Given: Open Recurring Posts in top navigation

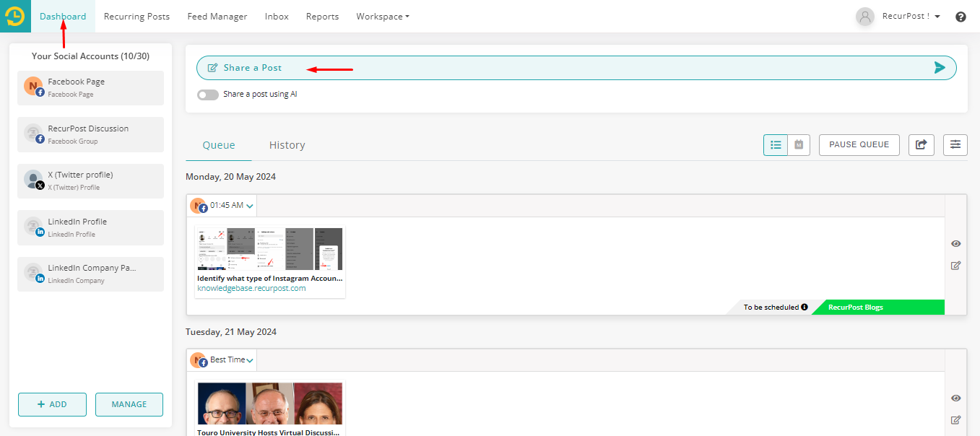Looking at the screenshot, I should pyautogui.click(x=136, y=17).
